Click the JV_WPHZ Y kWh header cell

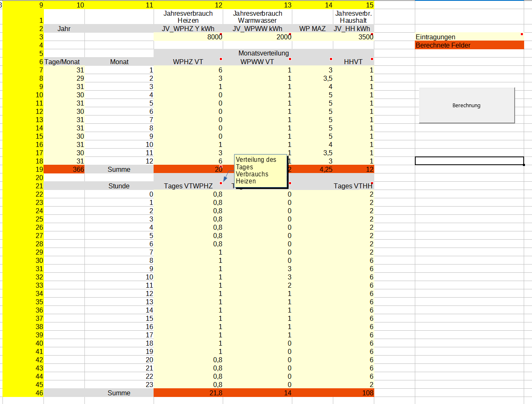[188, 29]
